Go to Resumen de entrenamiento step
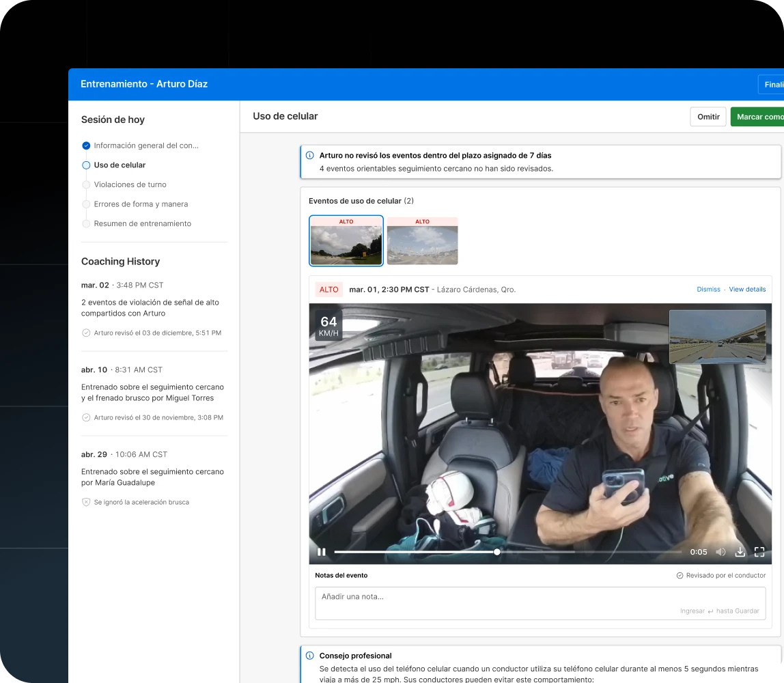Image resolution: width=784 pixels, height=683 pixels. click(142, 223)
